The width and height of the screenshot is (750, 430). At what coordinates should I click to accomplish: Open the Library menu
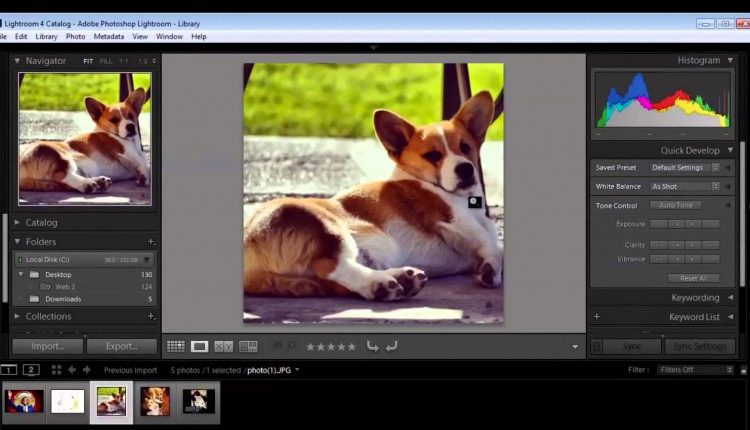click(46, 36)
